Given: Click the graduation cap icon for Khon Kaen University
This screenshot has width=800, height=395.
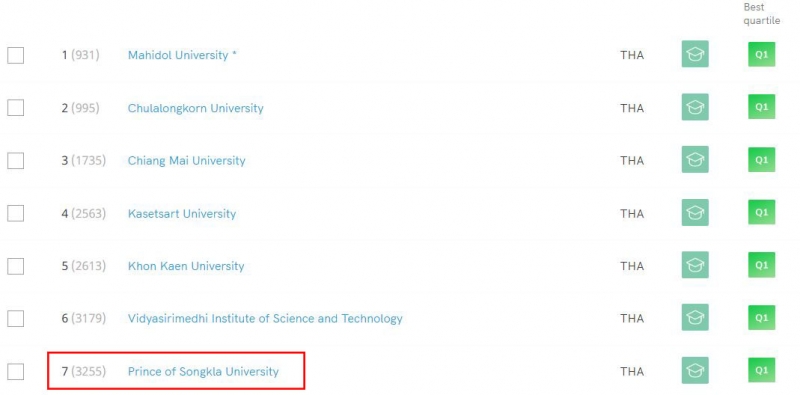Looking at the screenshot, I should (695, 265).
